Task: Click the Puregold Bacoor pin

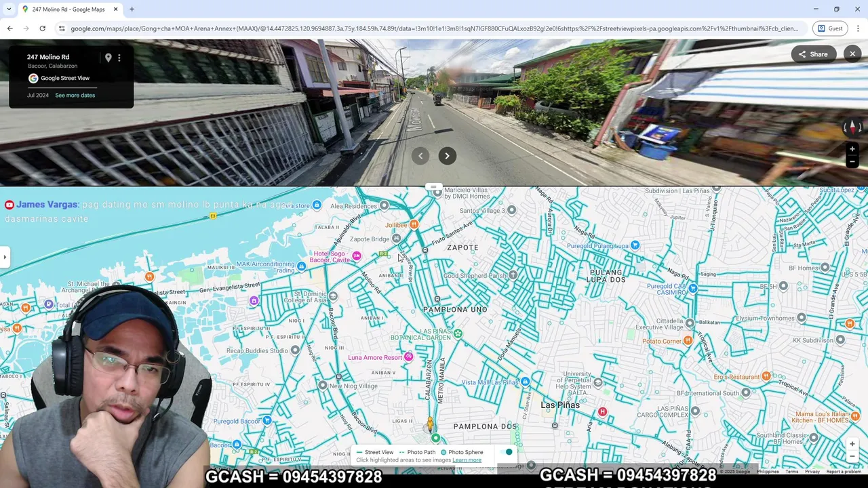Action: coord(267,421)
